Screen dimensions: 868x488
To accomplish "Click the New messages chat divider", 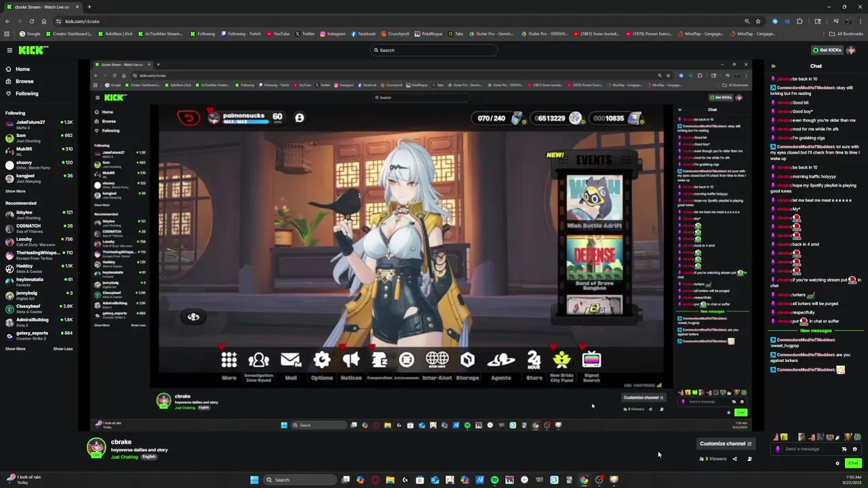I will pos(816,331).
